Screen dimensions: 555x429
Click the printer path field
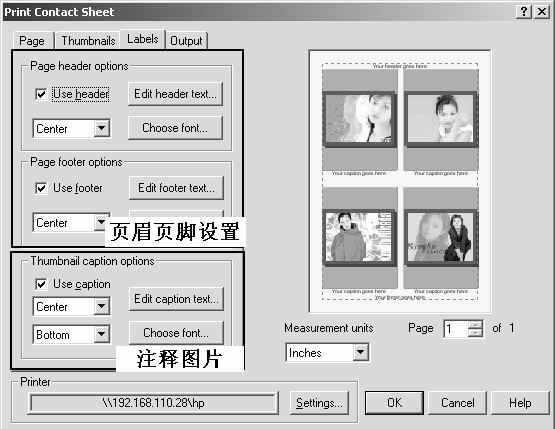point(153,403)
